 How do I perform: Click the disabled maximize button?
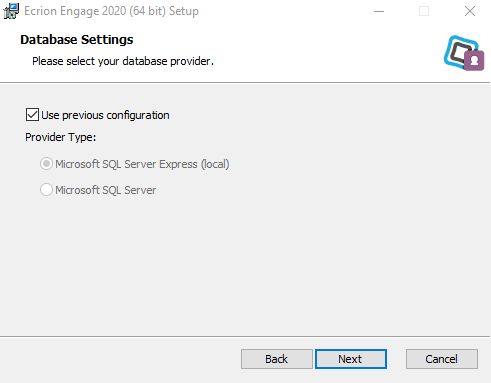[x=424, y=11]
